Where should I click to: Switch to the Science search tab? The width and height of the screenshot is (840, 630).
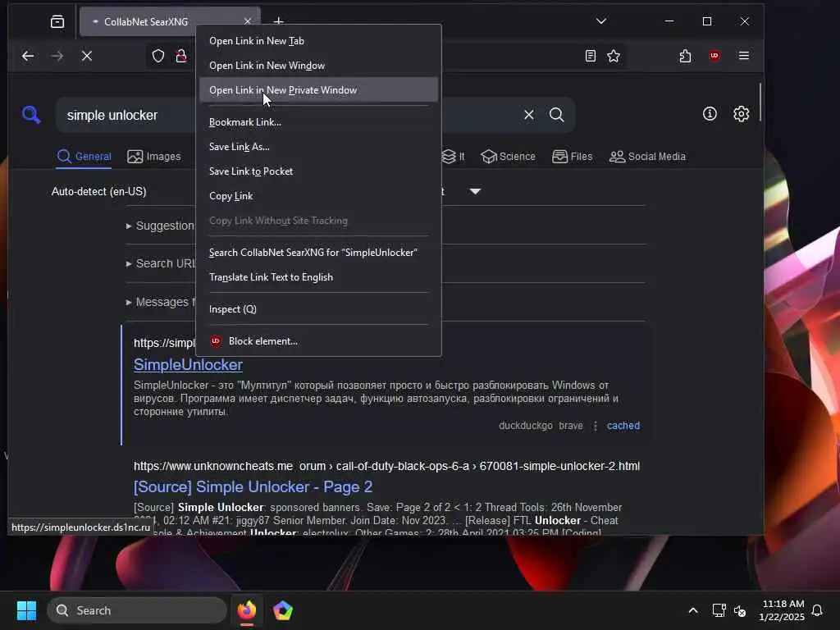tap(509, 157)
